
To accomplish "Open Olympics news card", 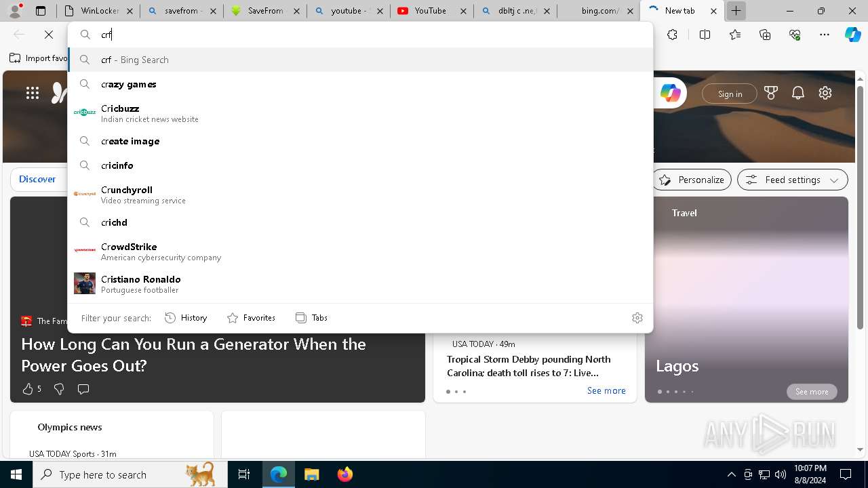I will point(112,434).
